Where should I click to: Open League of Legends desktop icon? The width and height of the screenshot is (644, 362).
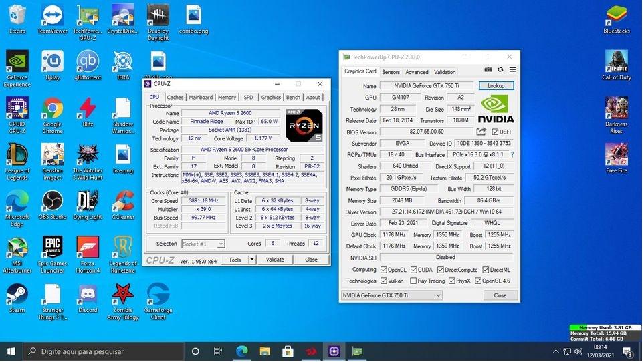[17, 162]
